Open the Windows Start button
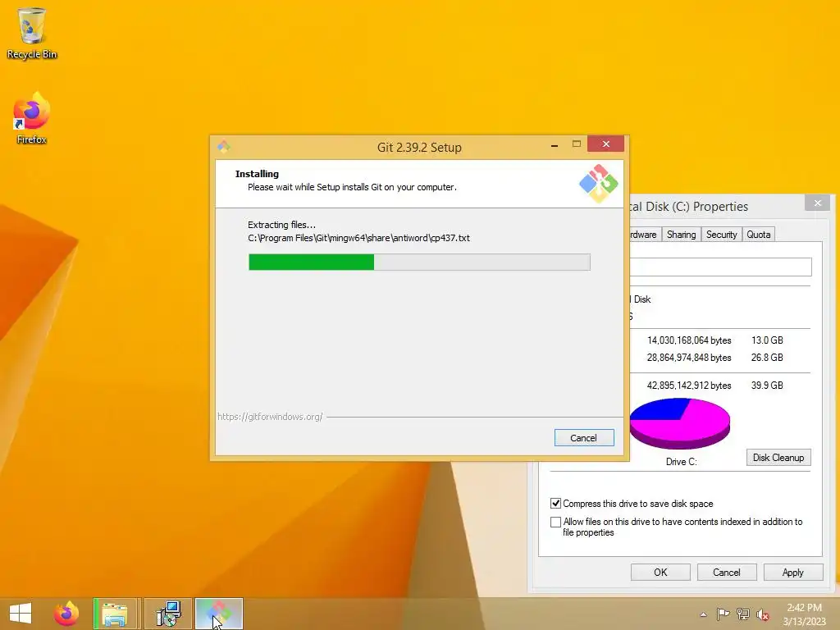The width and height of the screenshot is (840, 630). 21,614
